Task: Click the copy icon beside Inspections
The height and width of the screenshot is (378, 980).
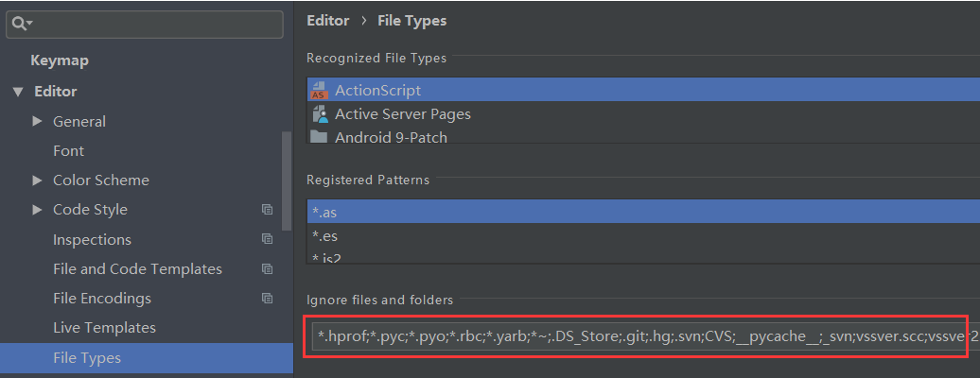Action: click(268, 240)
